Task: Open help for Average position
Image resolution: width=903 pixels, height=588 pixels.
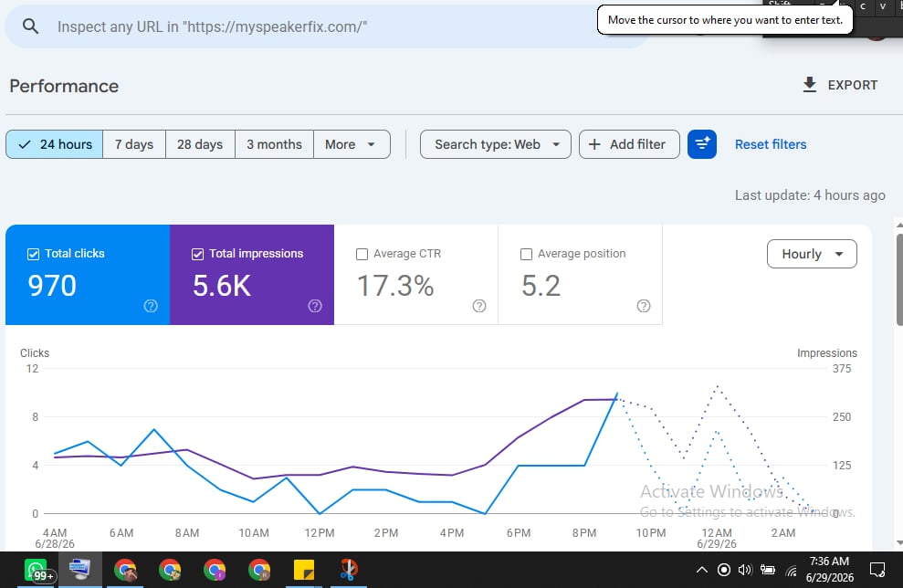Action: [644, 306]
